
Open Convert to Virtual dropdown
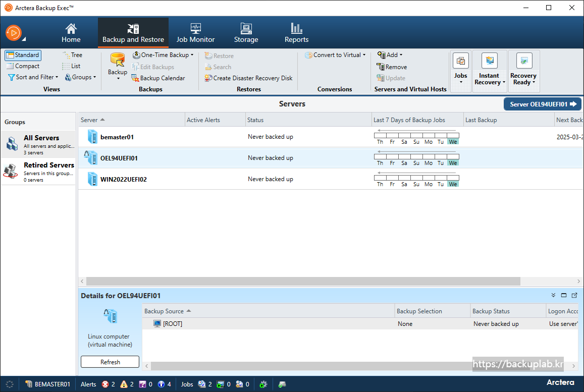pos(335,55)
